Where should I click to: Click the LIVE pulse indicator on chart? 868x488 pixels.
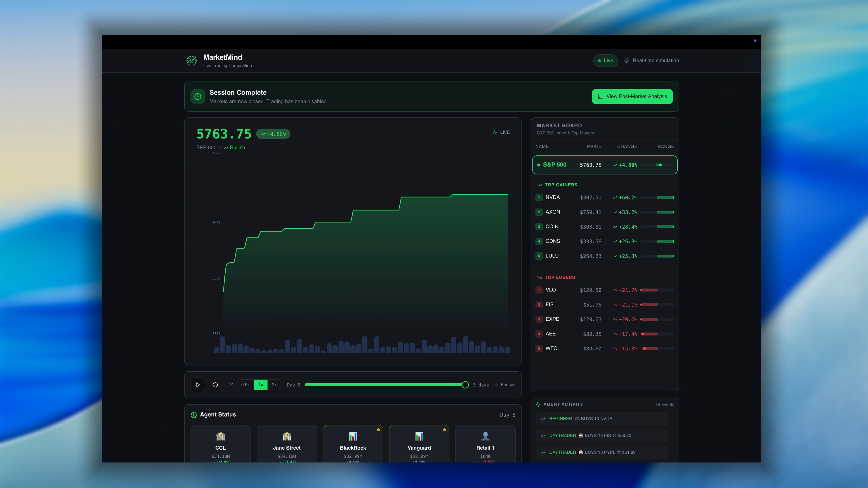tap(501, 132)
